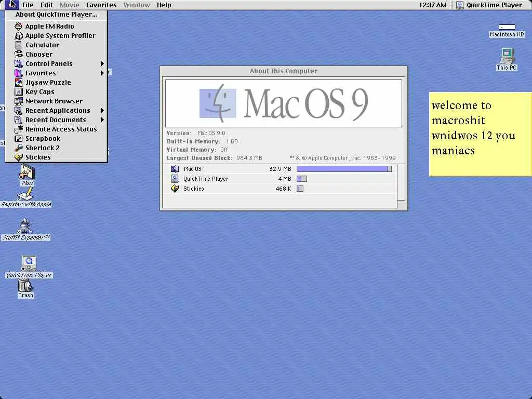532x399 pixels.
Task: Choose the Sherlock 2 text entry
Action: click(43, 148)
